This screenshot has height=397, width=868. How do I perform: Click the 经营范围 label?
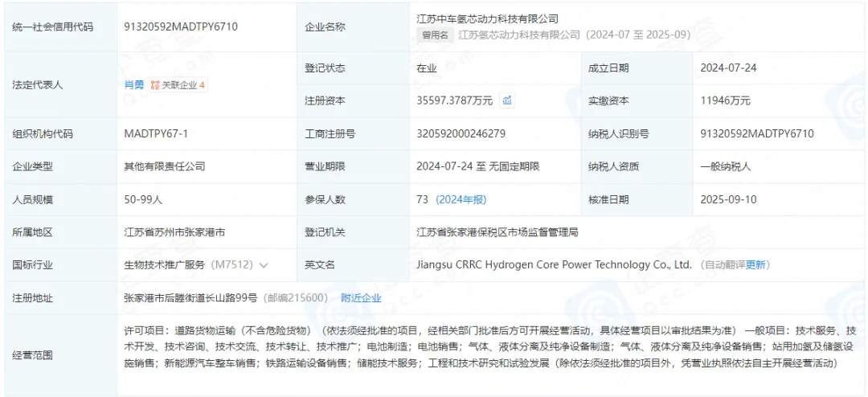[x=33, y=355]
